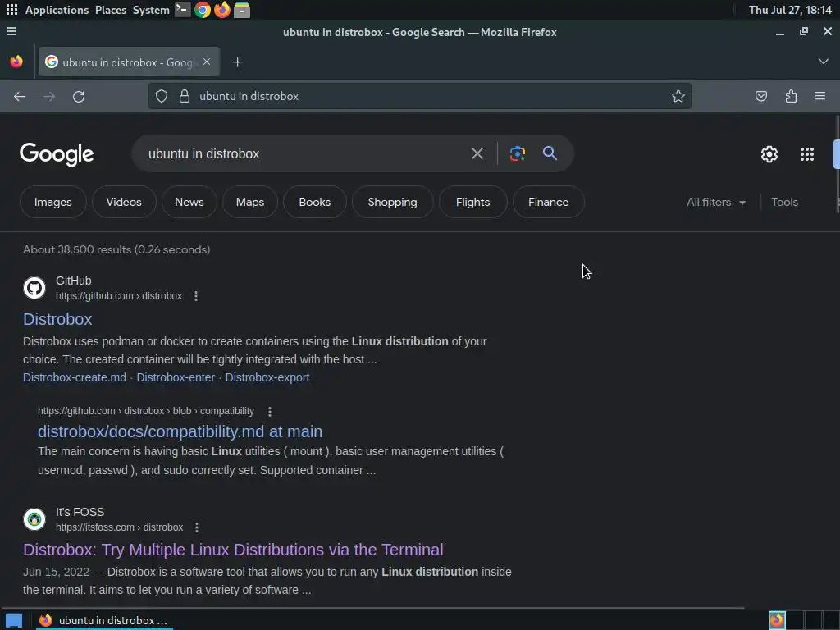The width and height of the screenshot is (840, 630).
Task: Show desktop button in bottom panel
Action: 14,621
